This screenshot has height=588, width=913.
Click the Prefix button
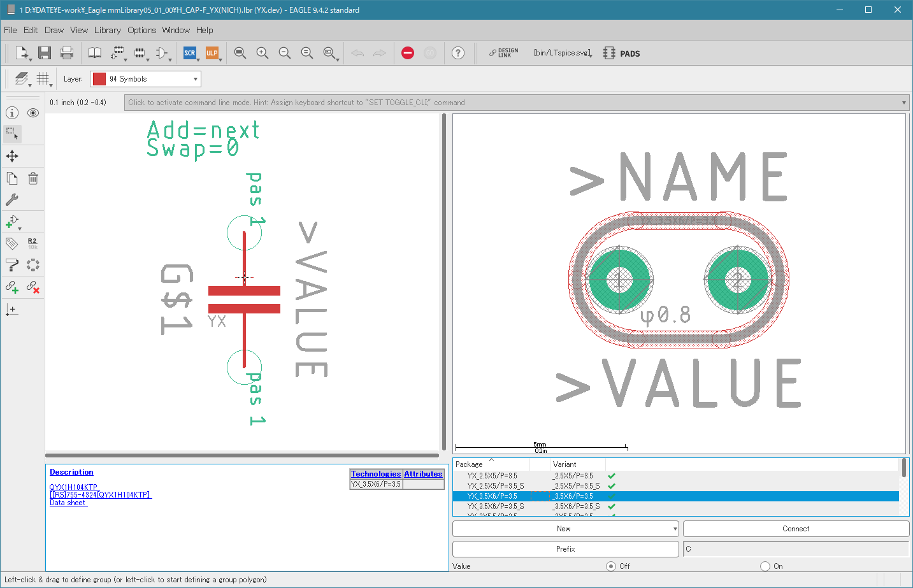point(566,549)
